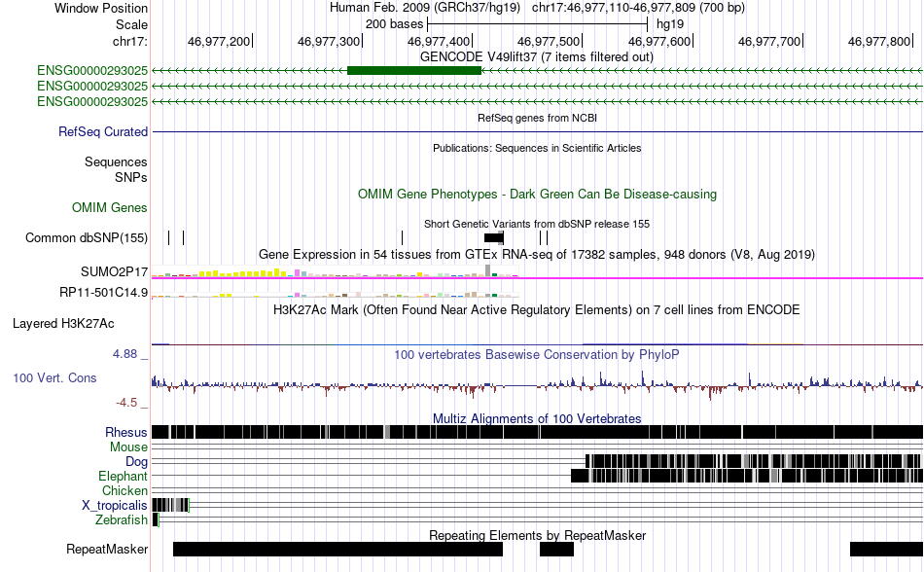Click the SUMO2P17 GTEx expression bar chart
This screenshot has width=924, height=572.
[336, 271]
